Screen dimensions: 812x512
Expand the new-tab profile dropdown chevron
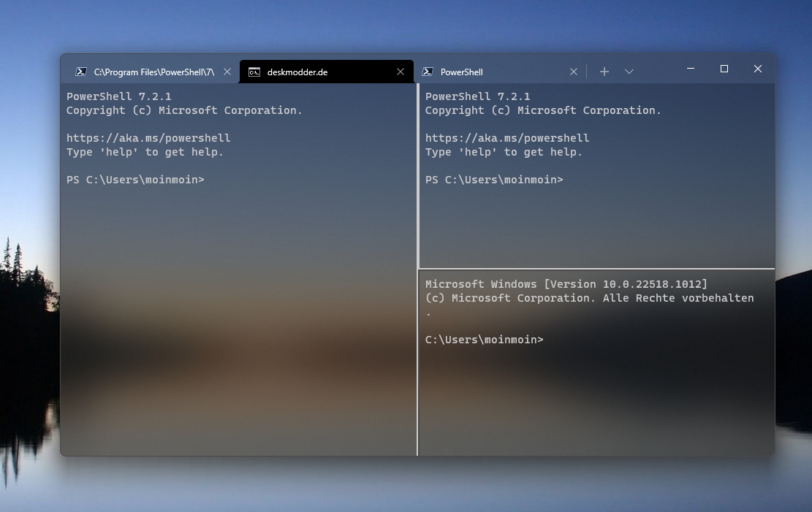pyautogui.click(x=629, y=72)
